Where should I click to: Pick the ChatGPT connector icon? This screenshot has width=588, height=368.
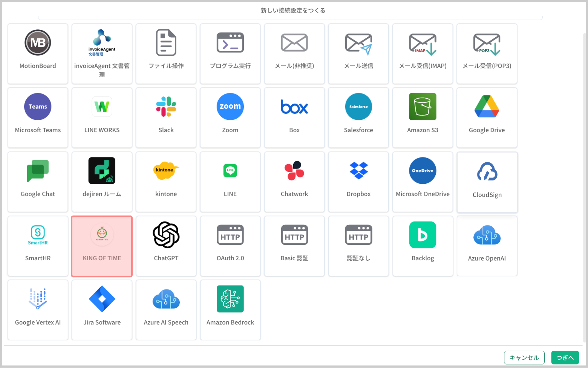click(x=166, y=235)
